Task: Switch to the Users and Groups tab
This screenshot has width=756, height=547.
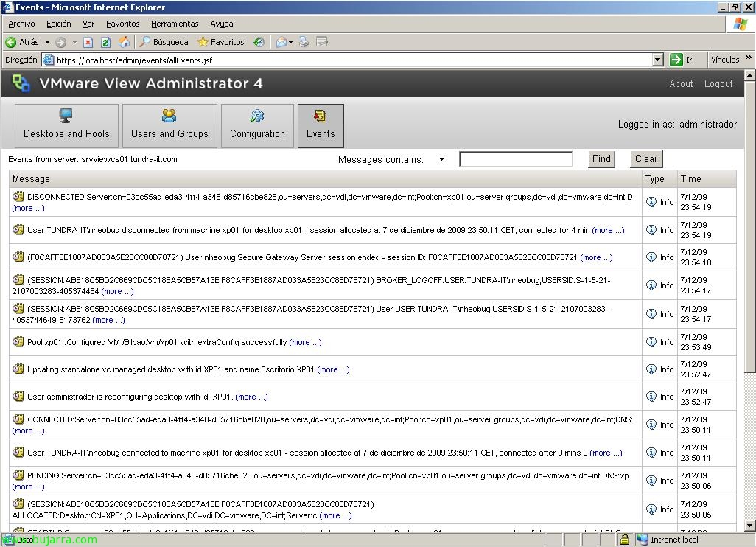Action: pyautogui.click(x=169, y=126)
